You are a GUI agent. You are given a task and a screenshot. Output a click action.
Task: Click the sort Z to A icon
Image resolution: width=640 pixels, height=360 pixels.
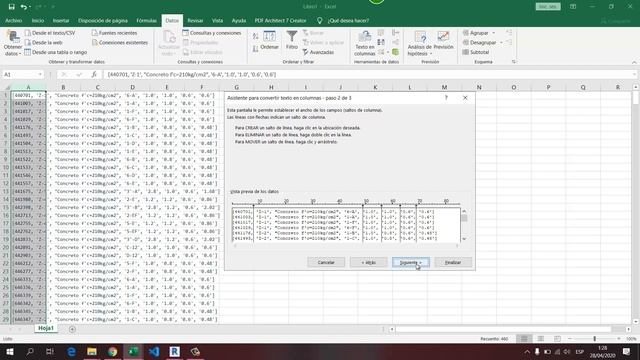[256, 49]
